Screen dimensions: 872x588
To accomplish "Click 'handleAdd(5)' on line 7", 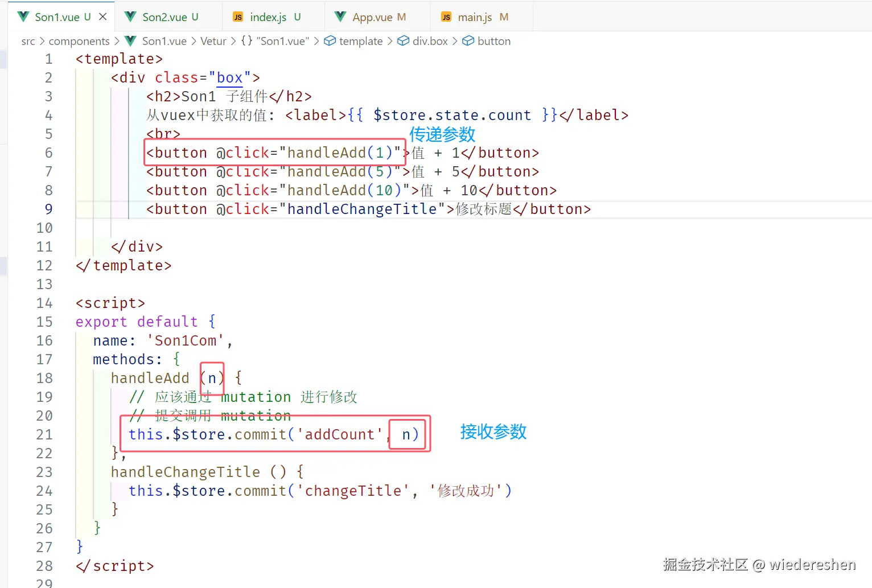I will [340, 172].
